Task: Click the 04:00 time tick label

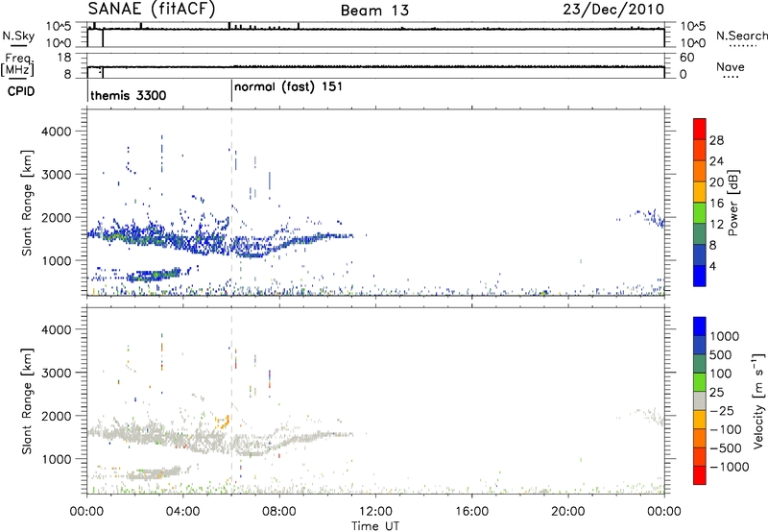Action: [x=182, y=512]
